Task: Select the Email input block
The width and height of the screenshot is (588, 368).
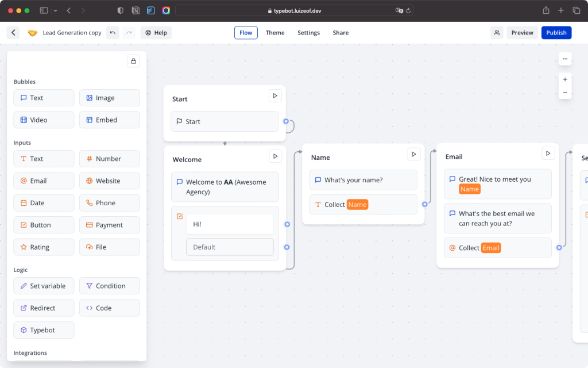Action: coord(44,181)
